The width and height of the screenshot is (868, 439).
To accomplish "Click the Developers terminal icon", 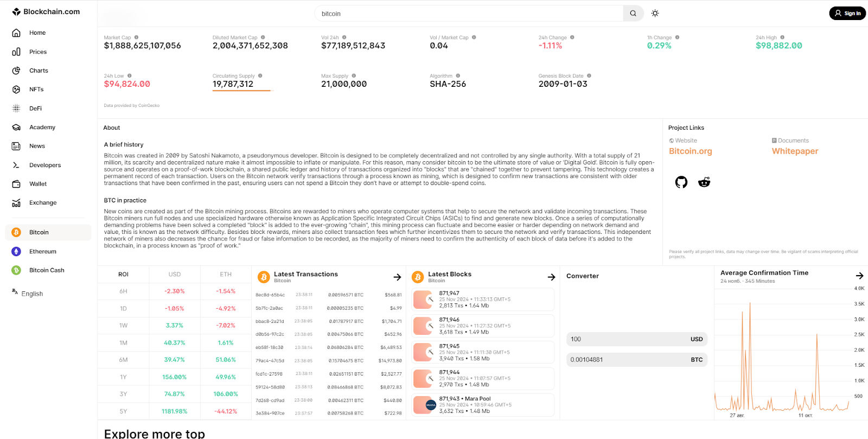I will 16,165.
